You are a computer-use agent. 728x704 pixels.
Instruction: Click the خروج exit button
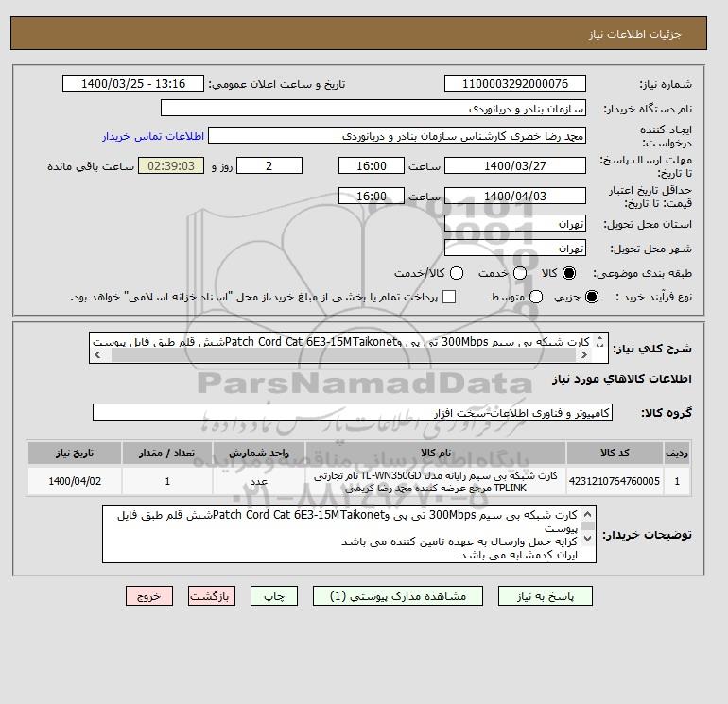click(149, 596)
